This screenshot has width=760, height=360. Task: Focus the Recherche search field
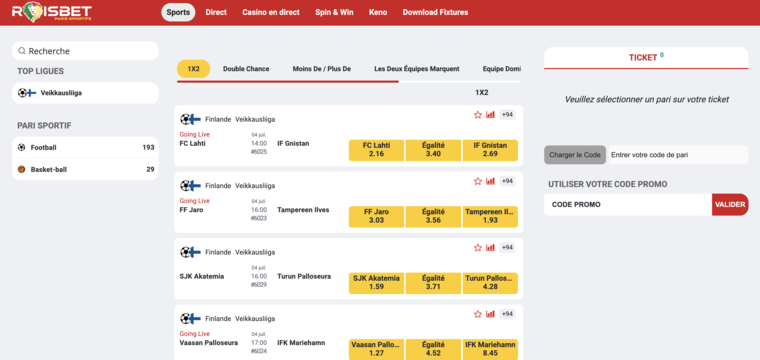point(85,51)
